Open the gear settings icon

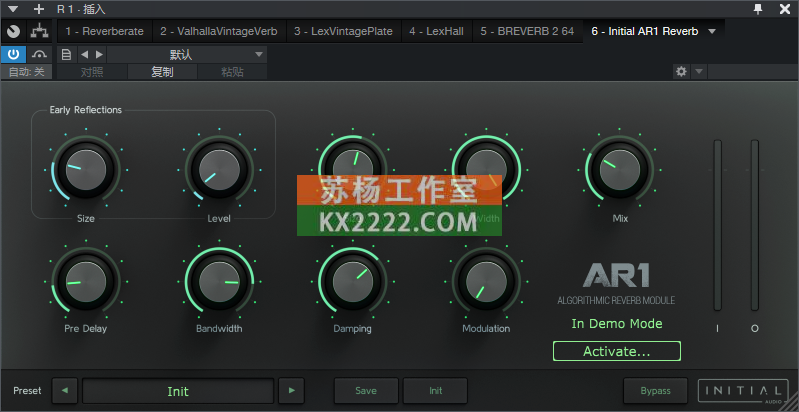(681, 72)
